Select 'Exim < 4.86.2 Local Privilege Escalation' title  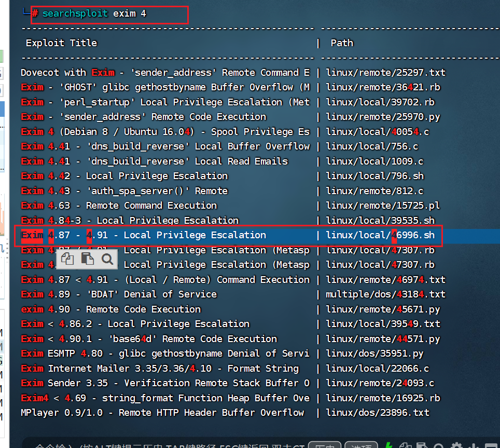pyautogui.click(x=135, y=324)
